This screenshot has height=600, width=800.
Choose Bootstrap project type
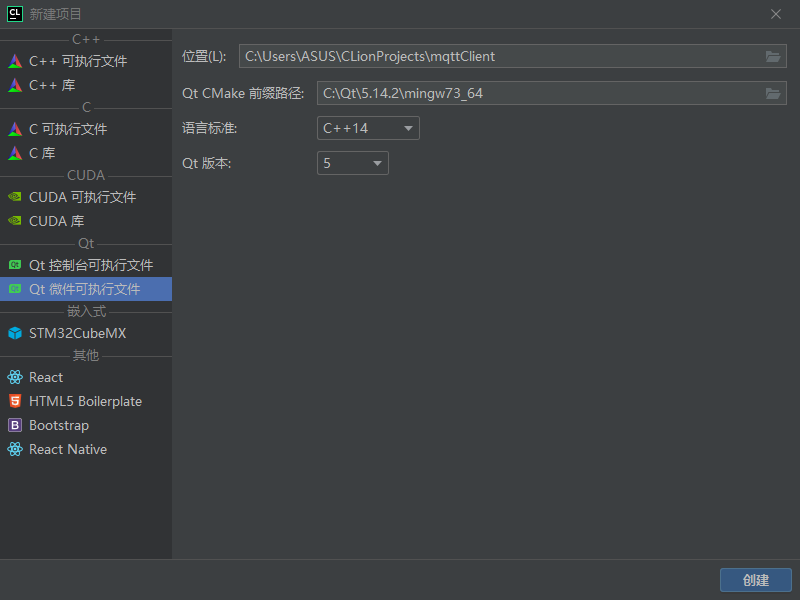pyautogui.click(x=86, y=425)
